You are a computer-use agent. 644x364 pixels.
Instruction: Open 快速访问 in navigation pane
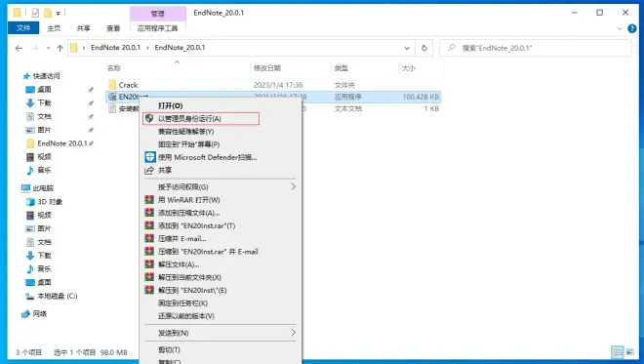(x=46, y=76)
